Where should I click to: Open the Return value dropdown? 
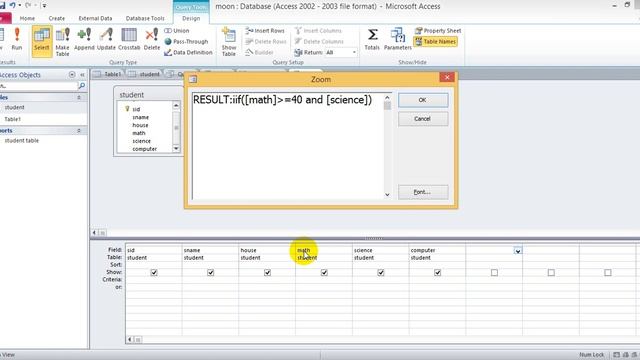(x=354, y=52)
